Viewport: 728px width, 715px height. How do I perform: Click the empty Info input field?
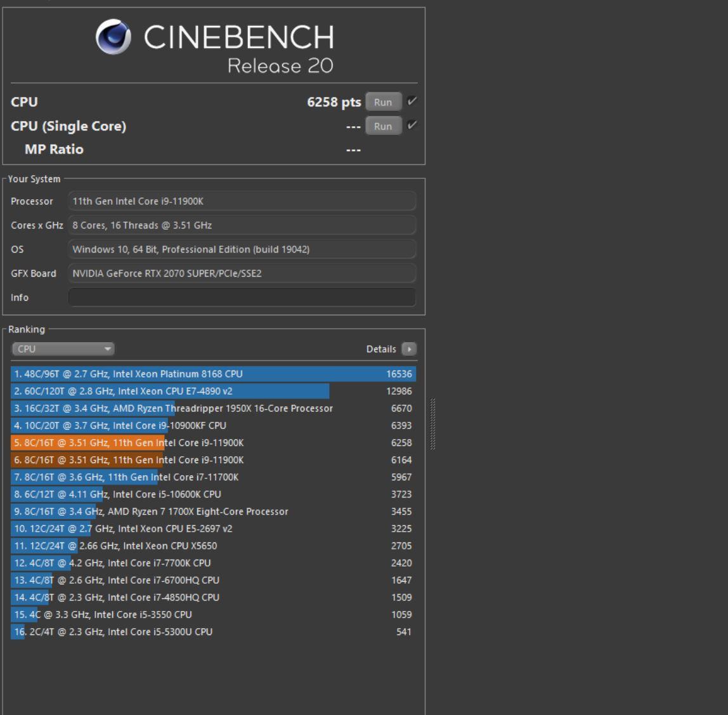(x=242, y=298)
